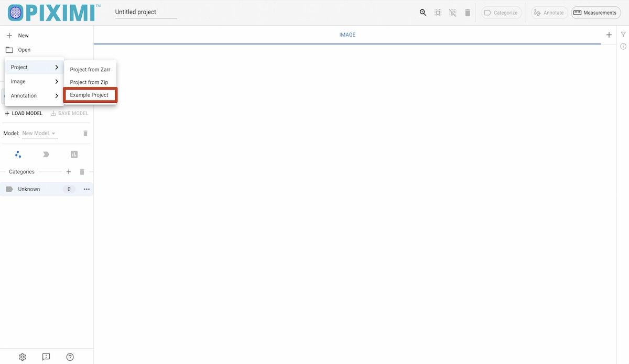Expand the chevron next to Project
Image resolution: width=629 pixels, height=364 pixels.
[x=57, y=67]
